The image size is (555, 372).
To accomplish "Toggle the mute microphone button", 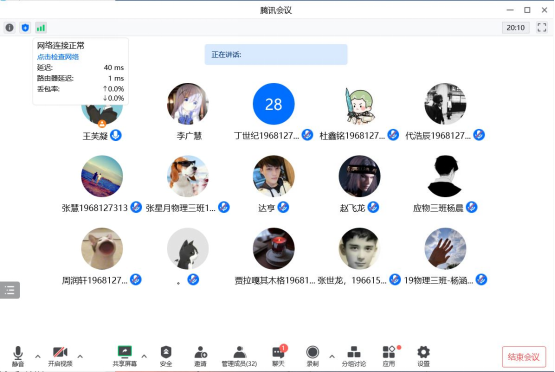I will (x=18, y=356).
